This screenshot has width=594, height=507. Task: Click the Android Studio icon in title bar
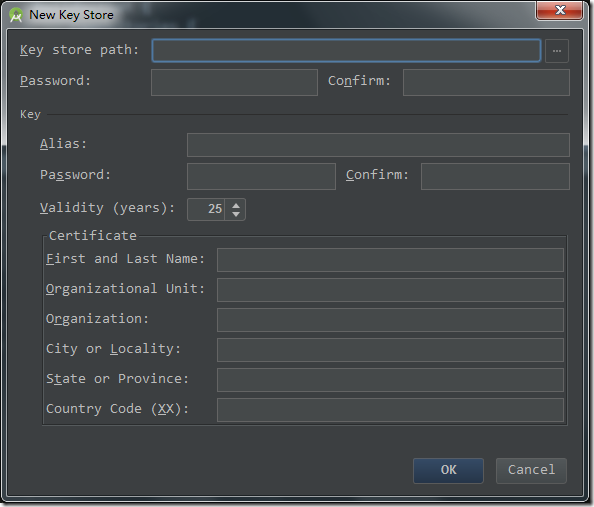click(16, 15)
